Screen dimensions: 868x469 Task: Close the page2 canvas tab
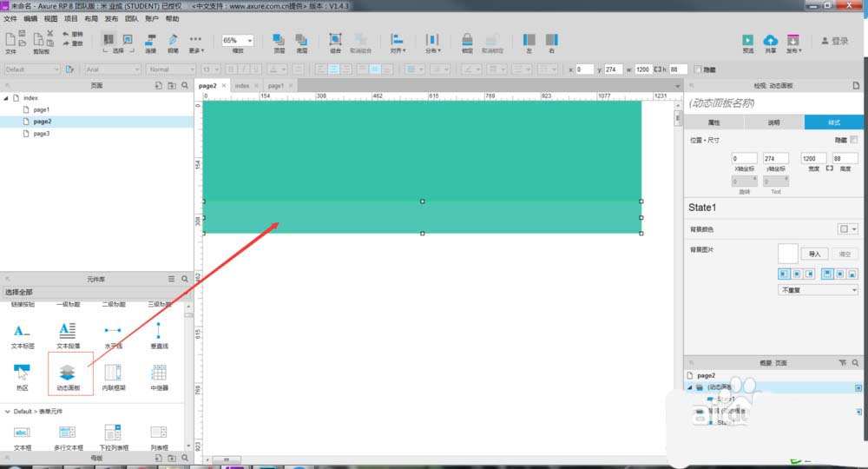(224, 85)
